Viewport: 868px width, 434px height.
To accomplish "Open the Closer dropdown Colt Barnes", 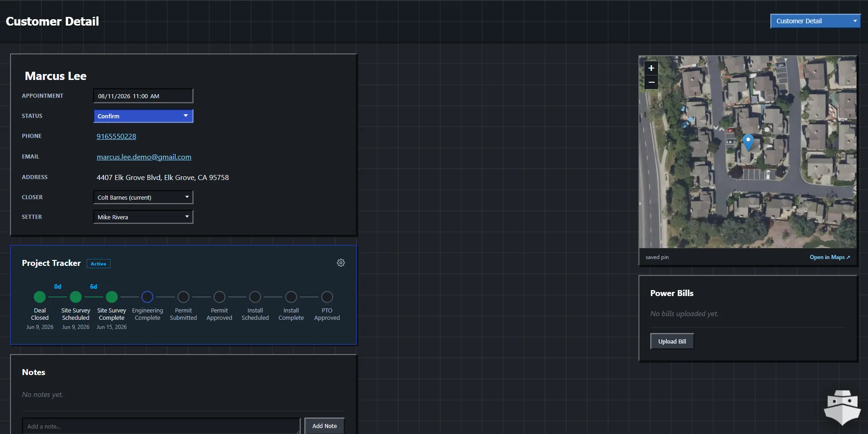I will [143, 197].
